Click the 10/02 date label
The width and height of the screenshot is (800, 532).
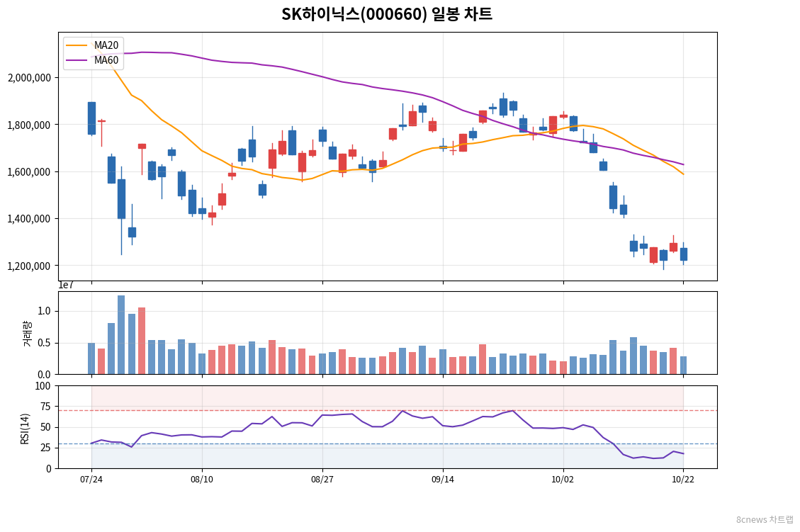563,480
